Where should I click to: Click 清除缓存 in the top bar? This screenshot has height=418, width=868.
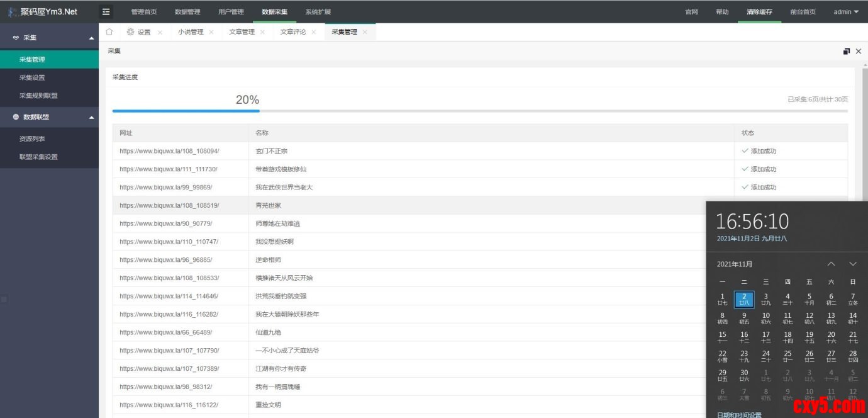pyautogui.click(x=759, y=11)
